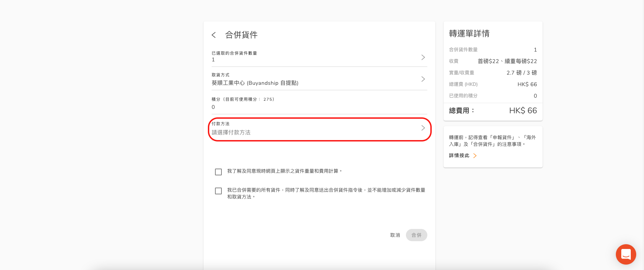
Task: Click the 轉運單詳情 heading
Action: point(469,34)
